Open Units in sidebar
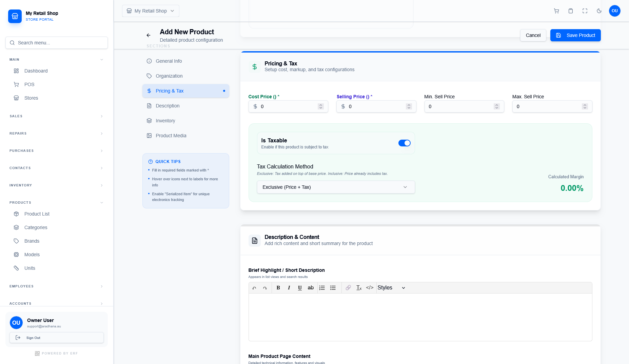Image resolution: width=629 pixels, height=364 pixels. 57,268
